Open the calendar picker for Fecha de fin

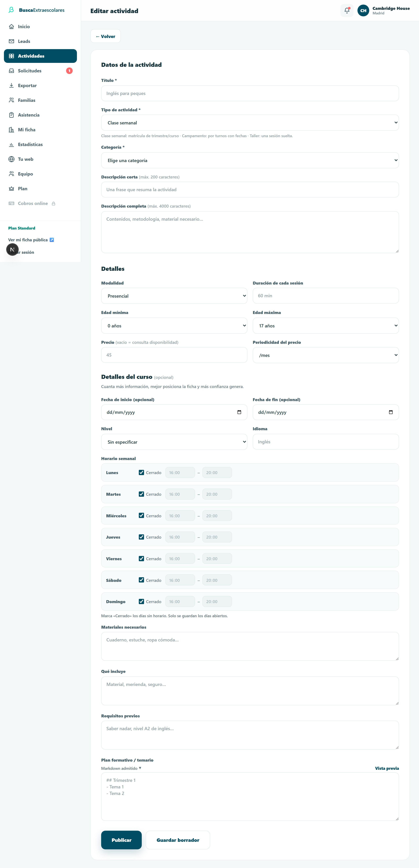coord(391,412)
